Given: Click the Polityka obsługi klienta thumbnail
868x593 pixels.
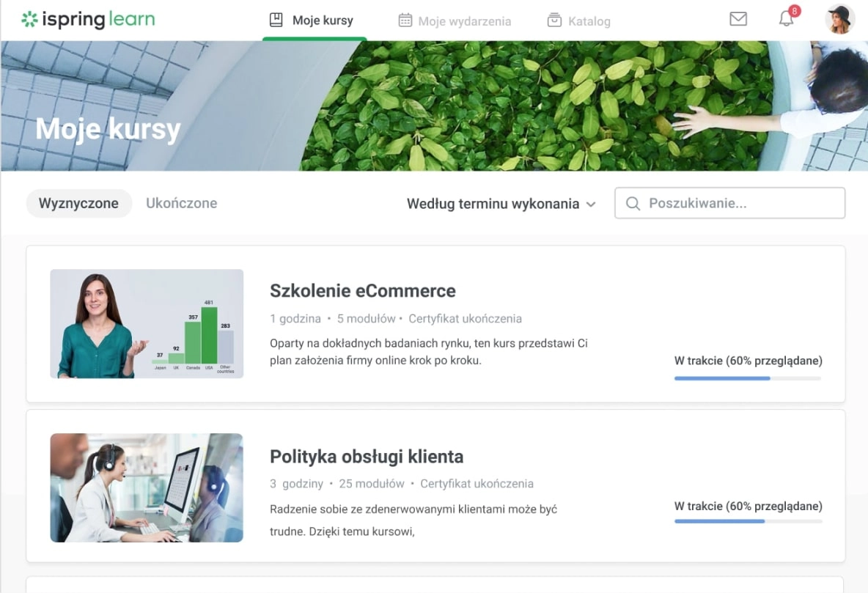Looking at the screenshot, I should click(x=147, y=487).
